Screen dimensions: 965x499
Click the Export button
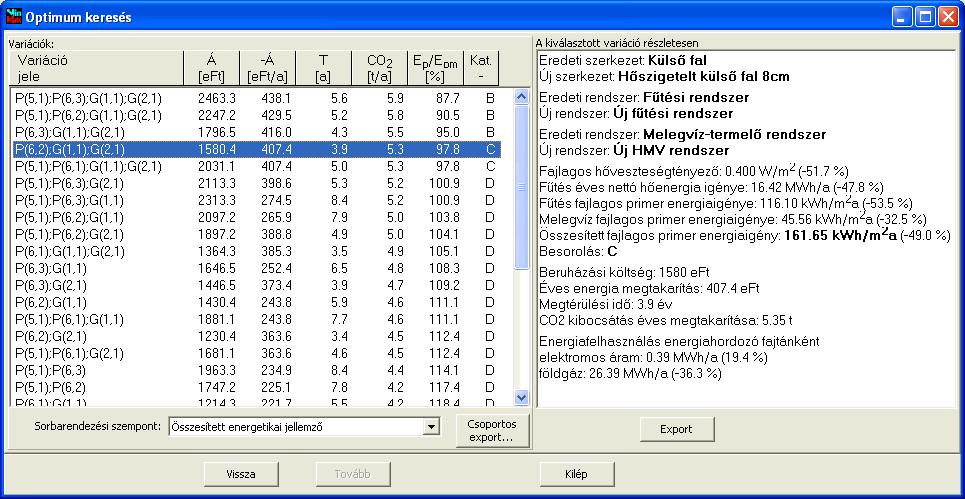(x=676, y=429)
